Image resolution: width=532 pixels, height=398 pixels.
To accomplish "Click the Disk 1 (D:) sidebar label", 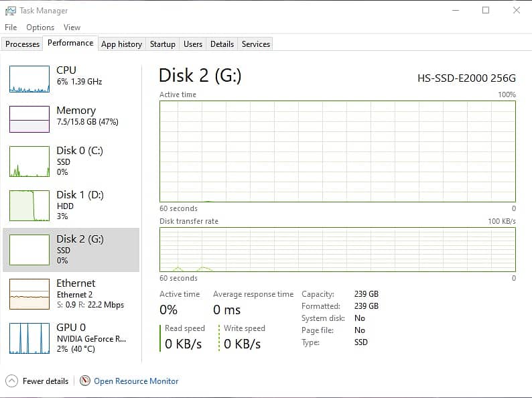I will (x=80, y=195).
